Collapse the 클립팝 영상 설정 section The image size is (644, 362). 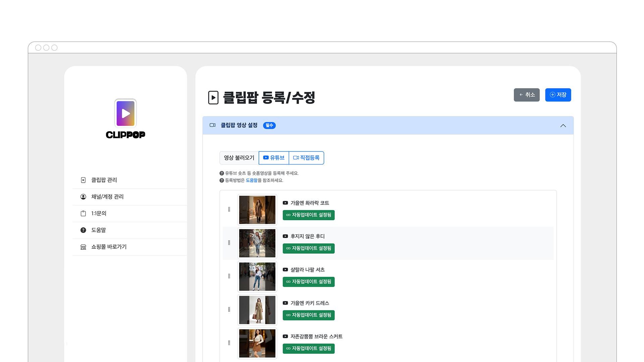tap(563, 125)
